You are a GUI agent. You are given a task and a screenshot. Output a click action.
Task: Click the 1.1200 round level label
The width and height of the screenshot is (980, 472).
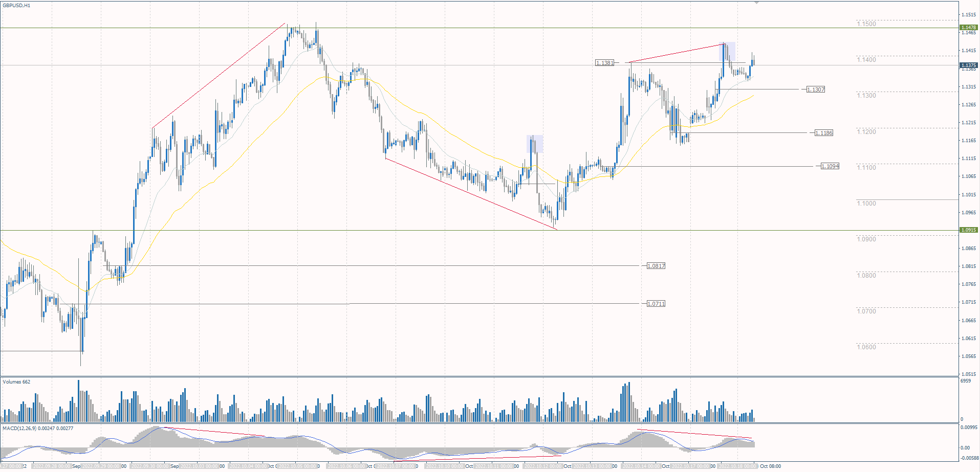[x=866, y=132]
